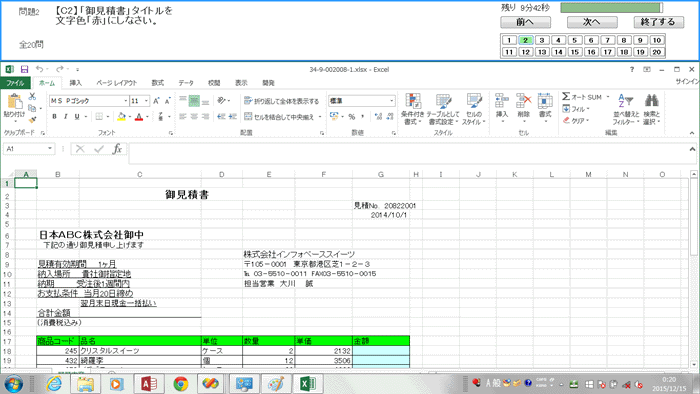Click the 御見積書 title cell
Image resolution: width=700 pixels, height=394 pixels.
[187, 195]
